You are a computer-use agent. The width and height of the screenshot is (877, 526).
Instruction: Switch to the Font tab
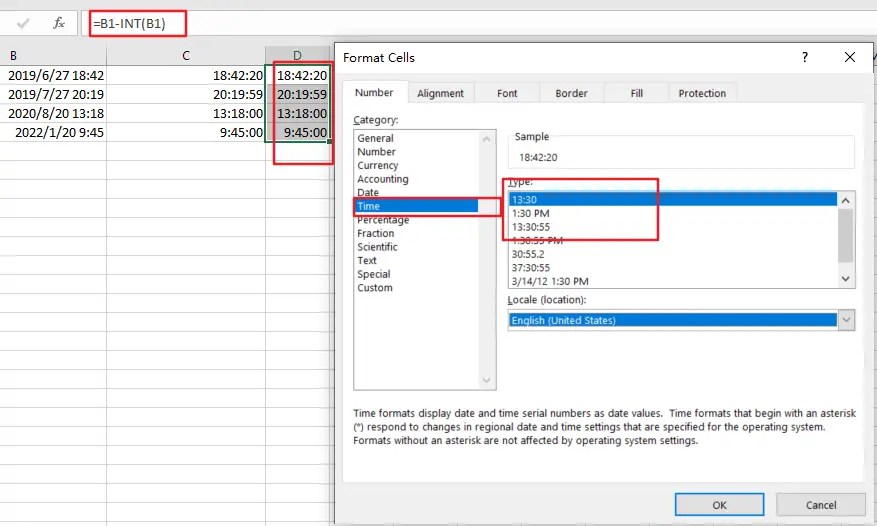coord(507,93)
